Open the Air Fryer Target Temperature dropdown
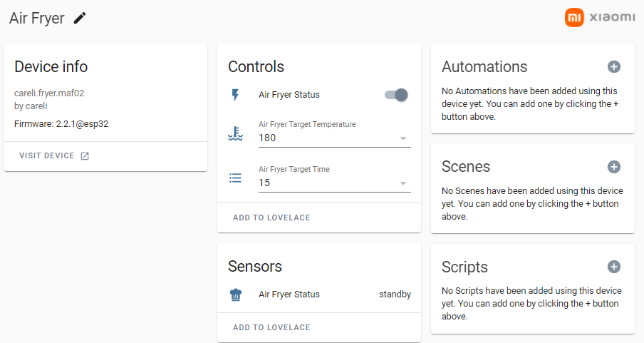 click(x=328, y=138)
